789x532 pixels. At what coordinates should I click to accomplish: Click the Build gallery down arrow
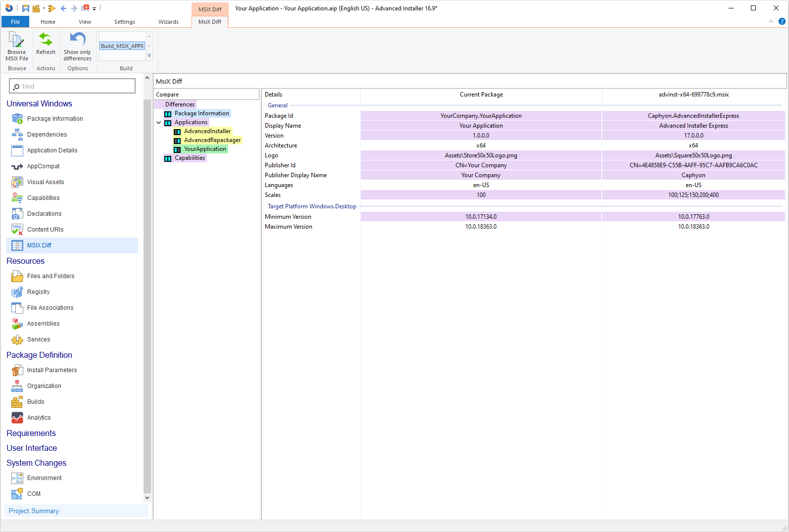pos(149,47)
